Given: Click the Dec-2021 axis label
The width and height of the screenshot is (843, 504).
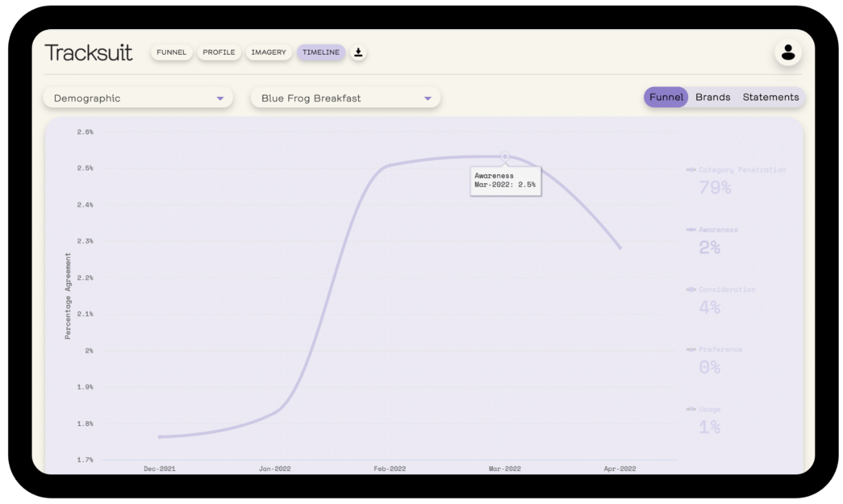Looking at the screenshot, I should coord(160,469).
